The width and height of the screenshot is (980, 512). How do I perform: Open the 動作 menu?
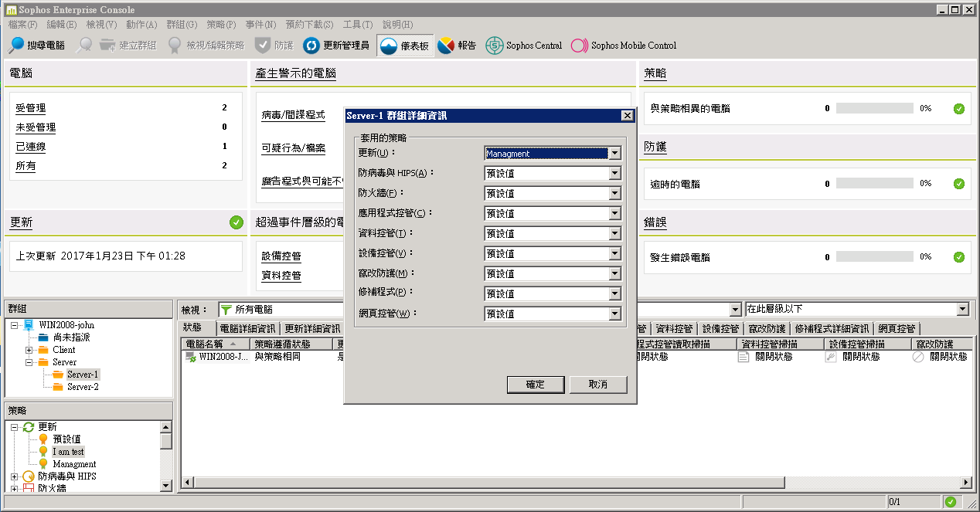tap(141, 25)
